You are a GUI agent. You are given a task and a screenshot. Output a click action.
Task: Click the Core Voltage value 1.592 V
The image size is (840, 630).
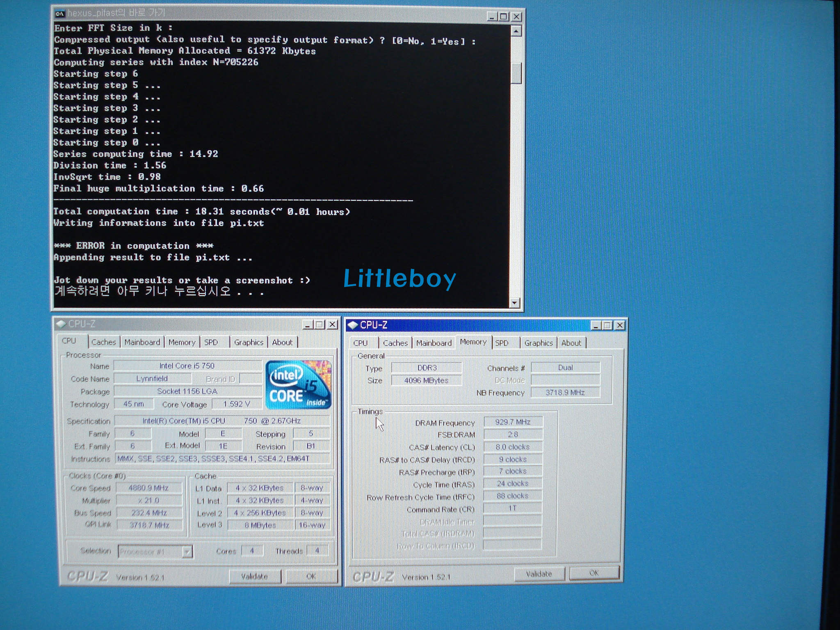237,404
